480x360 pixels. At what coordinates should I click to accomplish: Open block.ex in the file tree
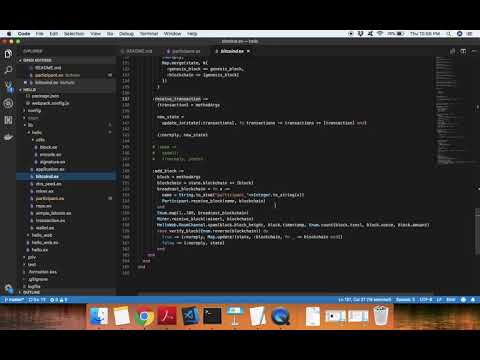click(48, 147)
